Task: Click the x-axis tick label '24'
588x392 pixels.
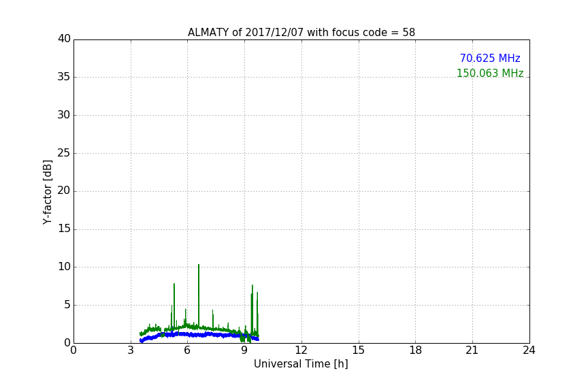Action: coord(529,350)
